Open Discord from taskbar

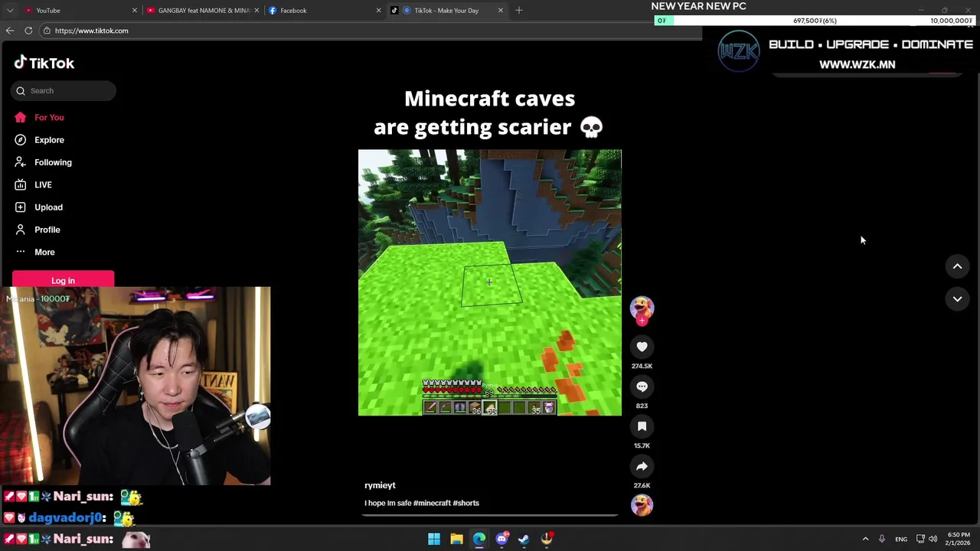click(501, 539)
